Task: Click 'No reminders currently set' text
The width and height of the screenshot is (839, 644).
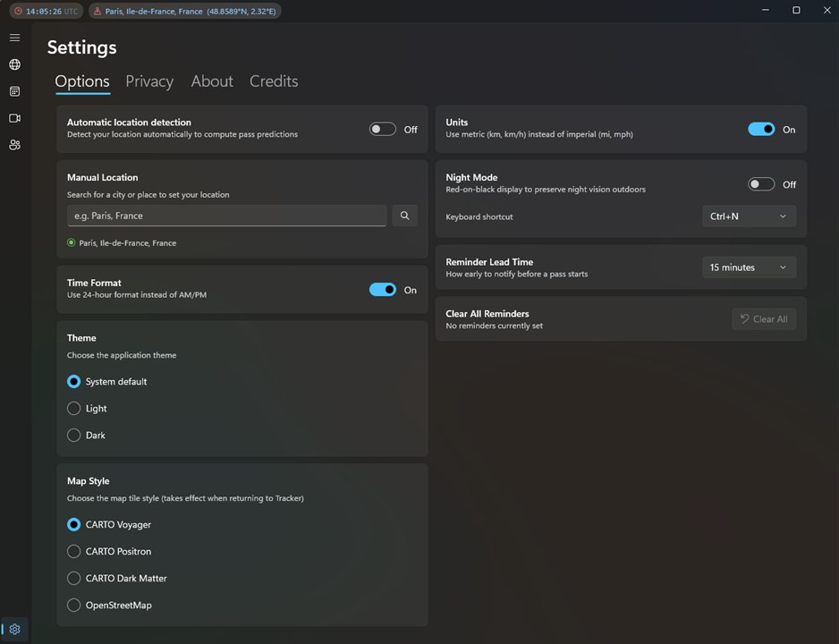Action: [494, 326]
